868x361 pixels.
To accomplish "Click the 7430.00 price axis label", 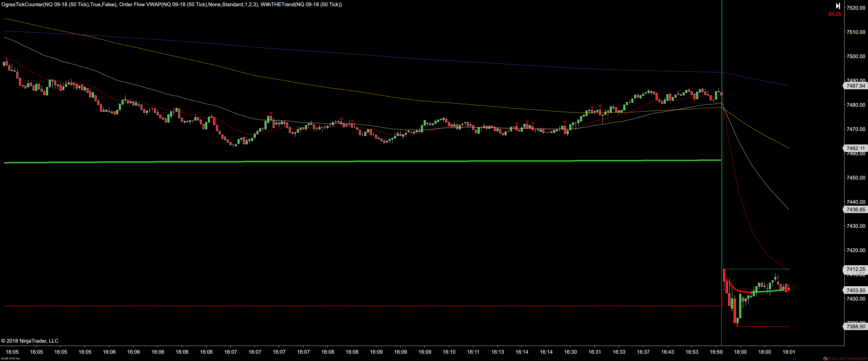I will (856, 226).
